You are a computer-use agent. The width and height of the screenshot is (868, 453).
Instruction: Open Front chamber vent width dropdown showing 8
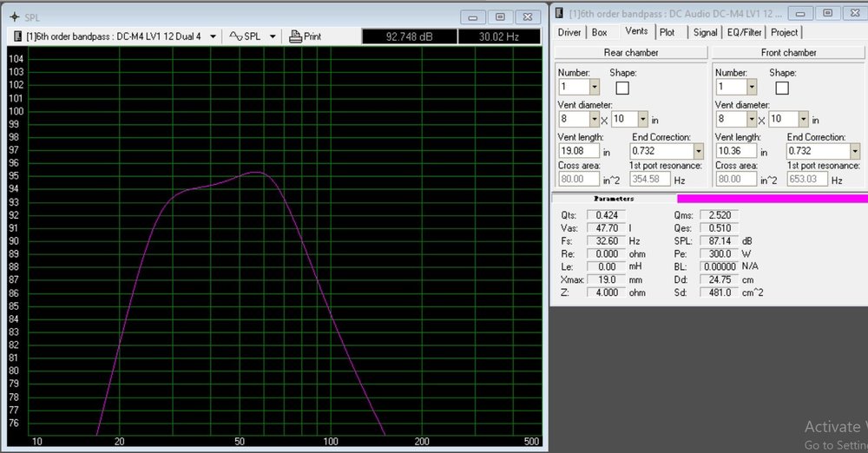coord(751,119)
